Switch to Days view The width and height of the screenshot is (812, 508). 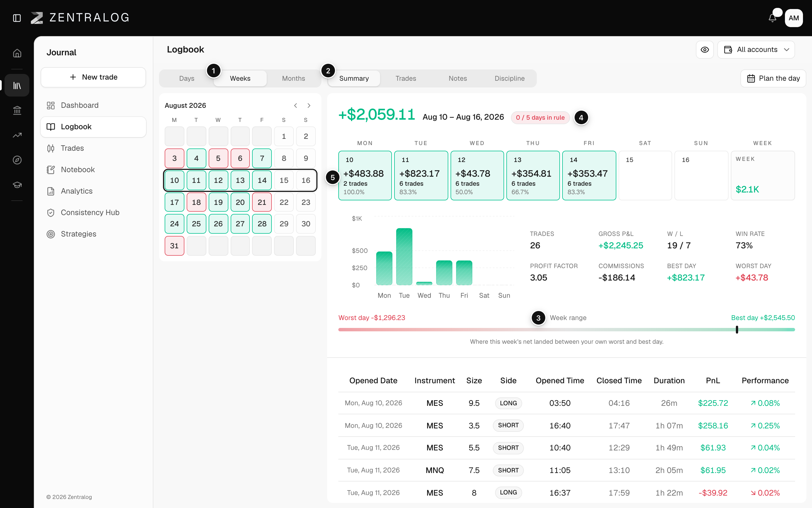click(187, 78)
